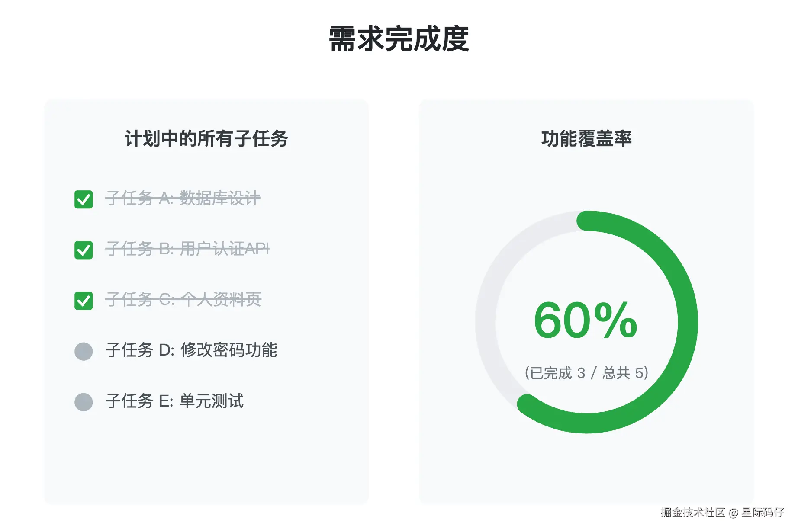
Task: Select the 子任务 E: 单元测试 label
Action: (x=174, y=401)
